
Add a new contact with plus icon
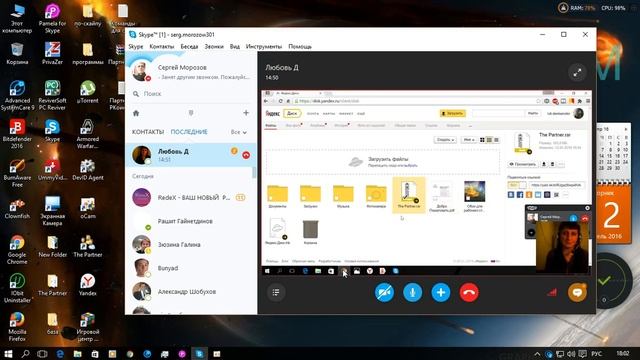coord(246,113)
